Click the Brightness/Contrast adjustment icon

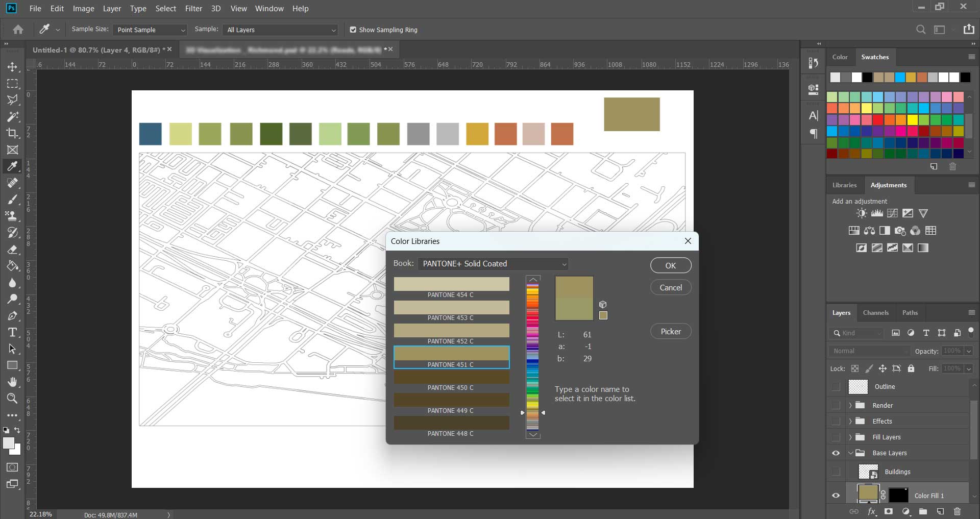pos(862,213)
